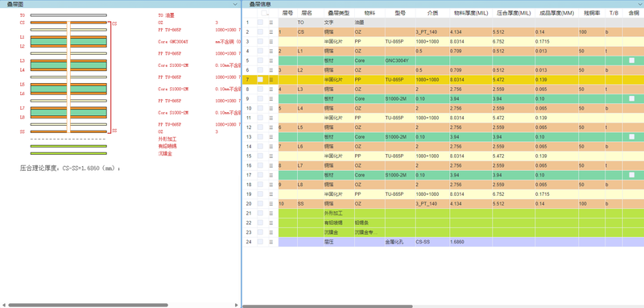Image resolution: width=644 pixels, height=308 pixels.
Task: Click the drag handle icon of row 17
Action: [271, 175]
